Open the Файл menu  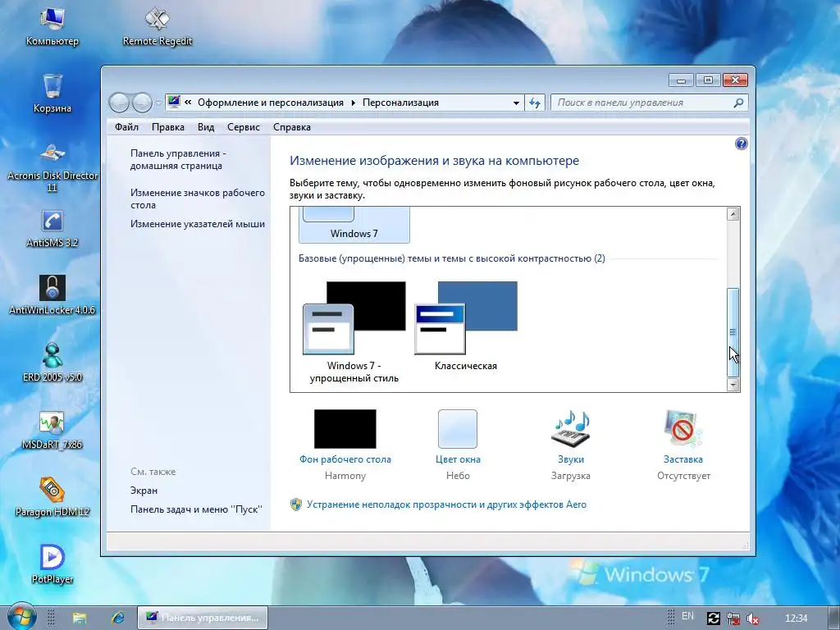[x=126, y=127]
